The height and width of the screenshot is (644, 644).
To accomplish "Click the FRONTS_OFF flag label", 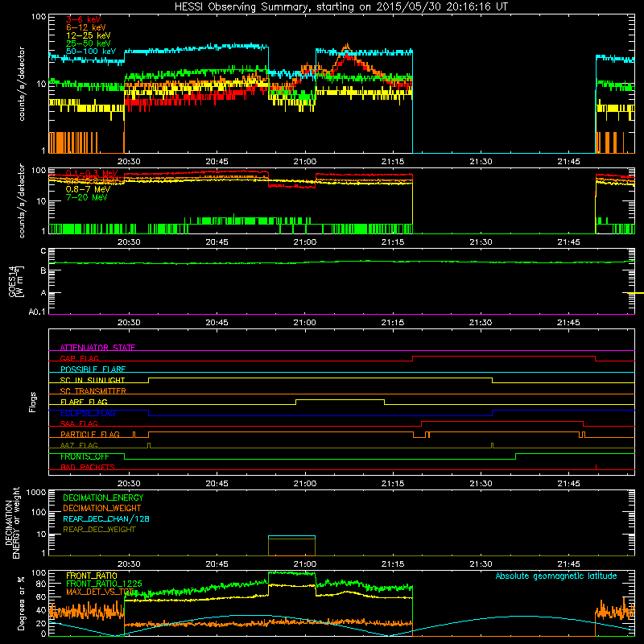I will tap(85, 456).
